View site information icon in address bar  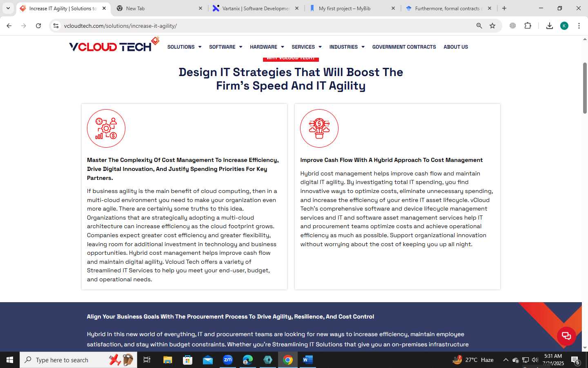tap(56, 26)
